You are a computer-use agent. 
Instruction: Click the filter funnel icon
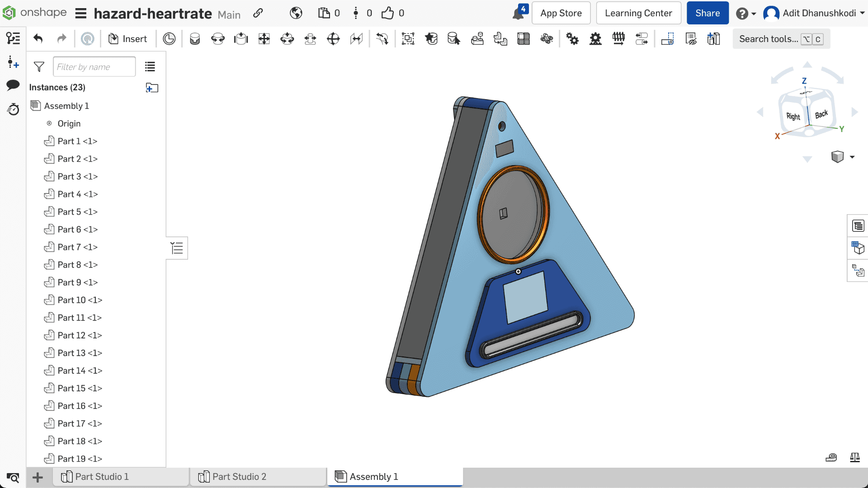39,67
